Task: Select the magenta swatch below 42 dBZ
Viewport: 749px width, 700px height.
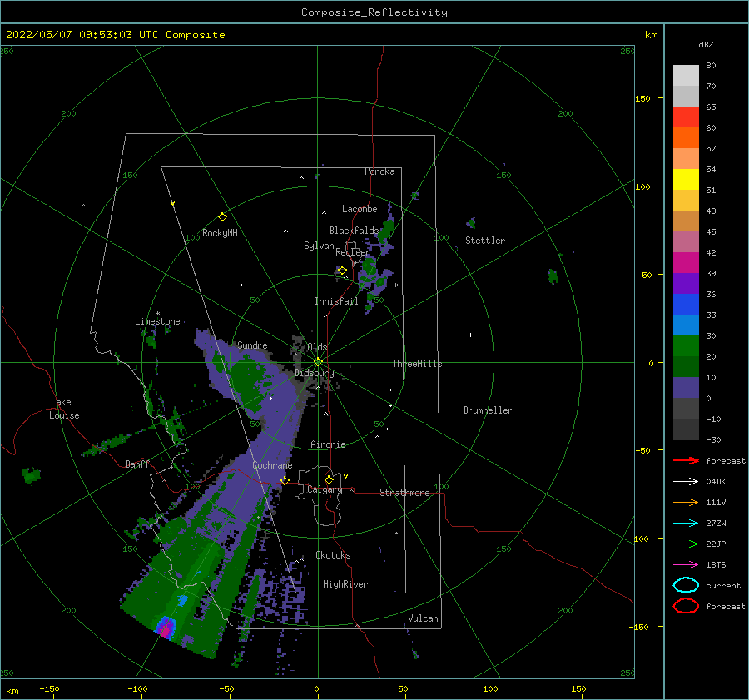Action: [x=686, y=262]
